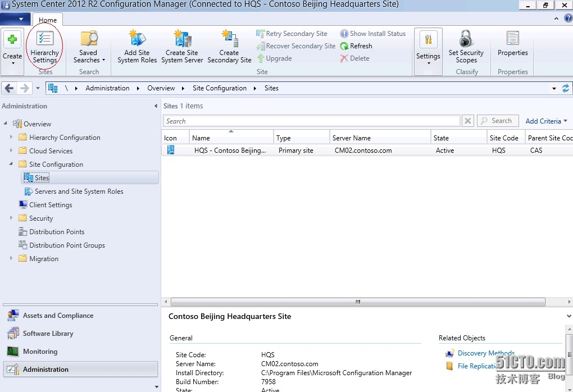Viewport: 573px width, 392px height.
Task: Expand the Migration folder
Action: (11, 258)
